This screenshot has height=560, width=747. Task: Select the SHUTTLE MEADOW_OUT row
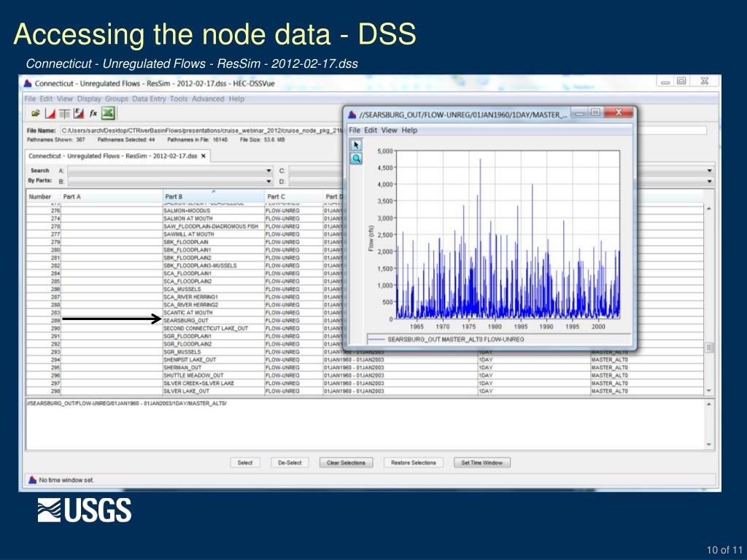pos(365,376)
